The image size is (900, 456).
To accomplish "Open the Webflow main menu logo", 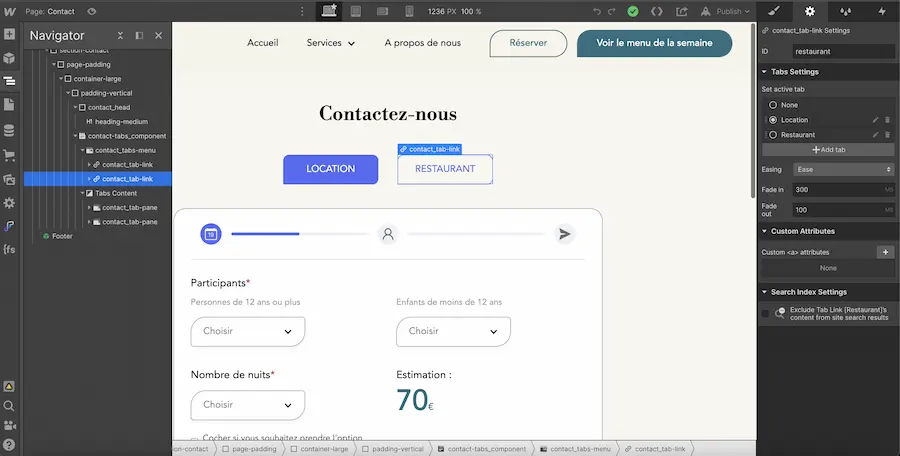I will 9,11.
